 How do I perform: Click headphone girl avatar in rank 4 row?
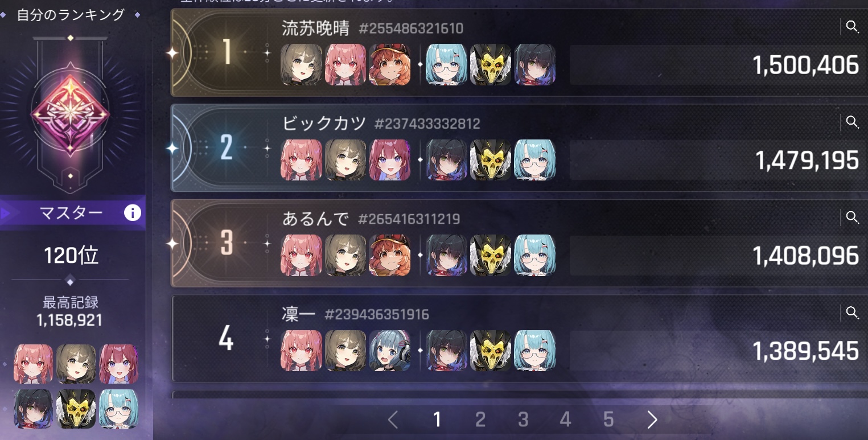pos(390,351)
